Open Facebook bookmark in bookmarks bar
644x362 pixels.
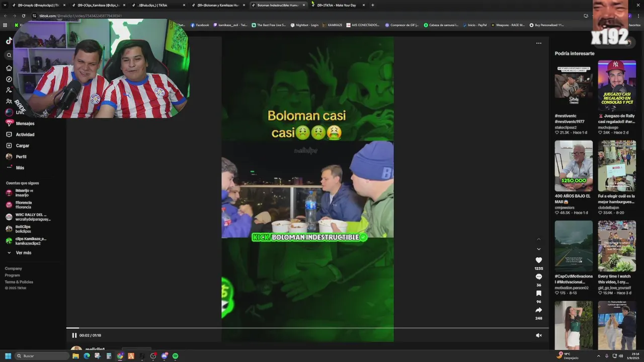(200, 25)
